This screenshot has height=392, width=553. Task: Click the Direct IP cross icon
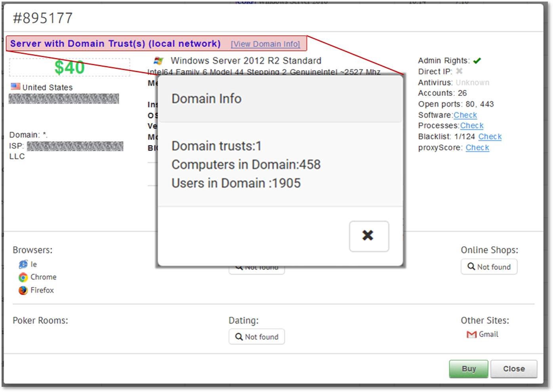click(459, 71)
